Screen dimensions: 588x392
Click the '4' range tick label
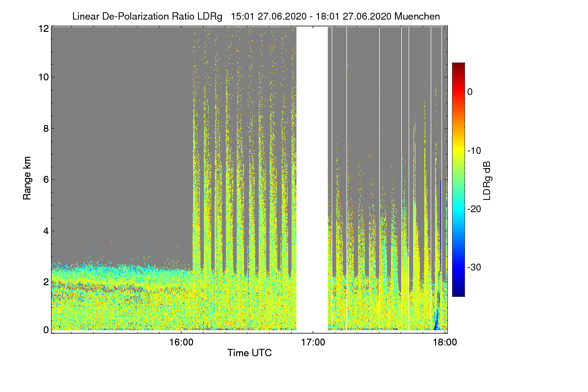[46, 230]
